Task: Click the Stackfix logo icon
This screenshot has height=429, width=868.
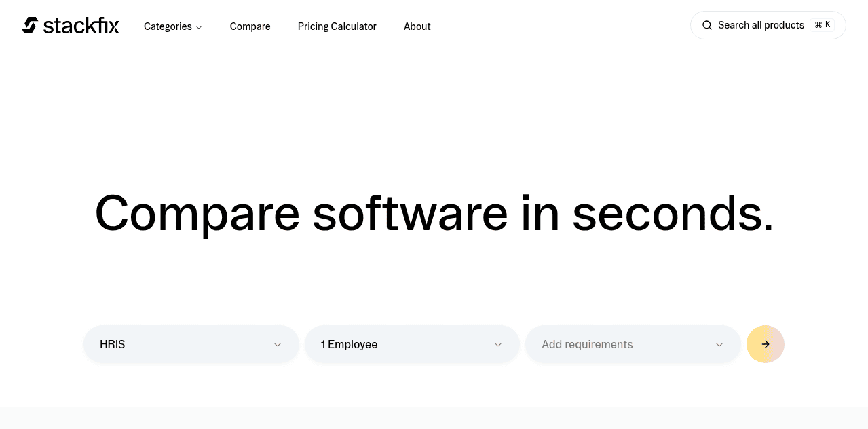Action: tap(30, 25)
